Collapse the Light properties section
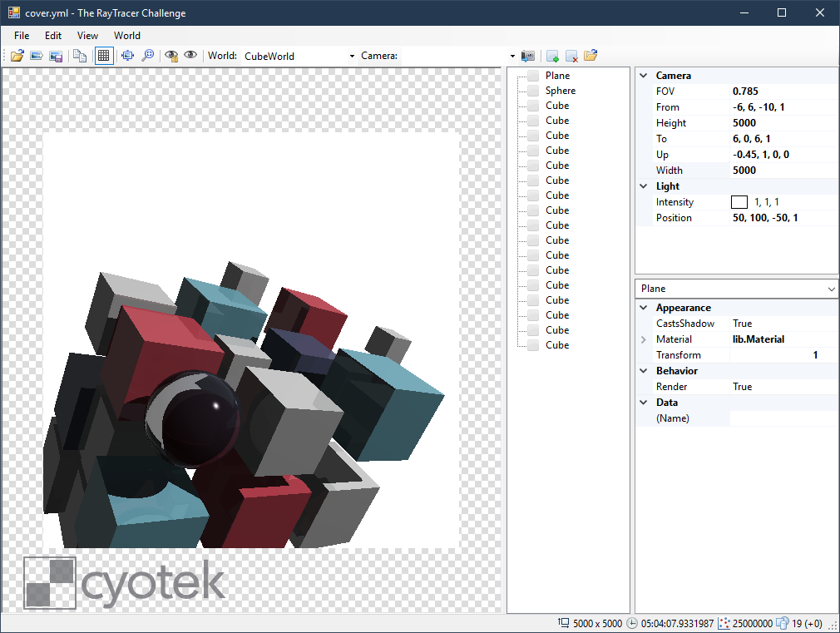Screen dimensions: 840x633 click(643, 185)
